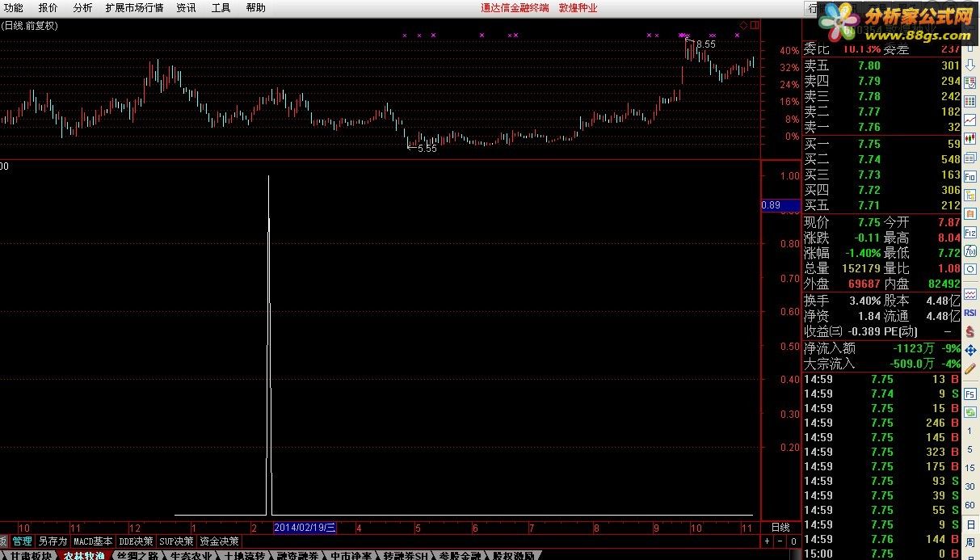Viewport: 980px width, 560px height.
Task: Click the 另存为 tab
Action: tap(53, 541)
